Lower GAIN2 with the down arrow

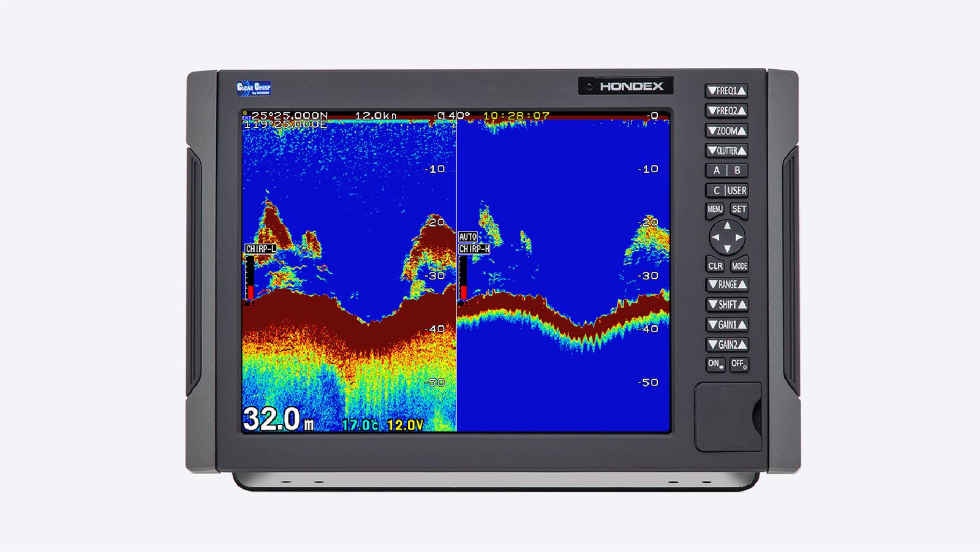(712, 345)
